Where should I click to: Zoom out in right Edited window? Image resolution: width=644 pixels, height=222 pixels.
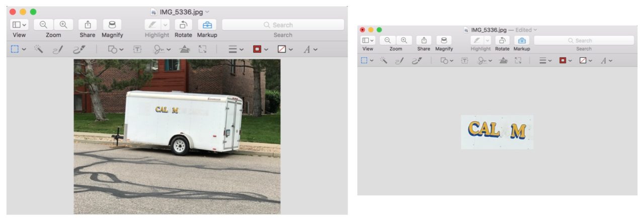pyautogui.click(x=388, y=40)
